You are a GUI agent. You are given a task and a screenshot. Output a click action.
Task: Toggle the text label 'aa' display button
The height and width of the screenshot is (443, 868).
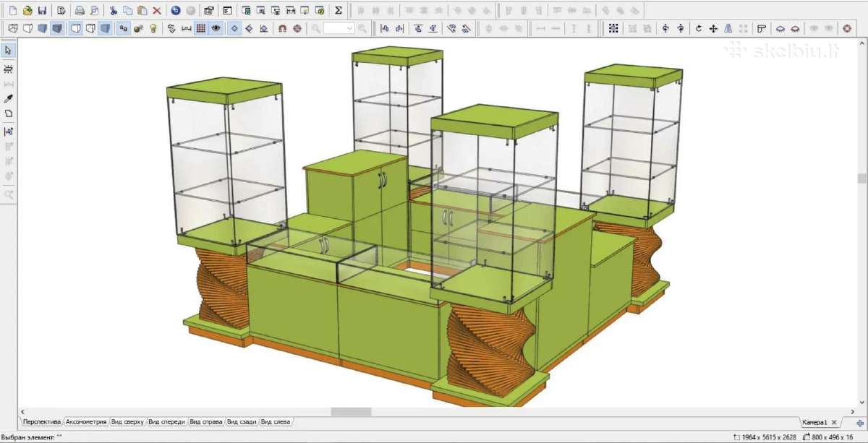coord(124,28)
